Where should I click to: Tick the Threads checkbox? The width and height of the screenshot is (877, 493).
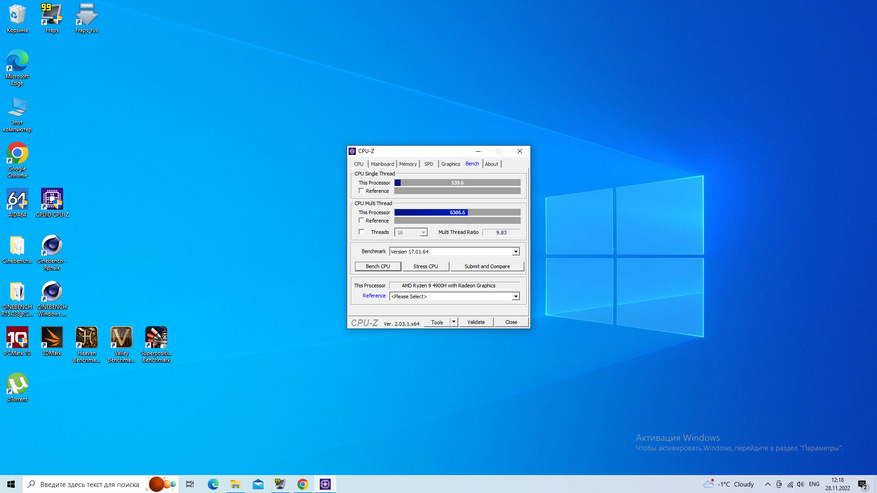[x=361, y=232]
